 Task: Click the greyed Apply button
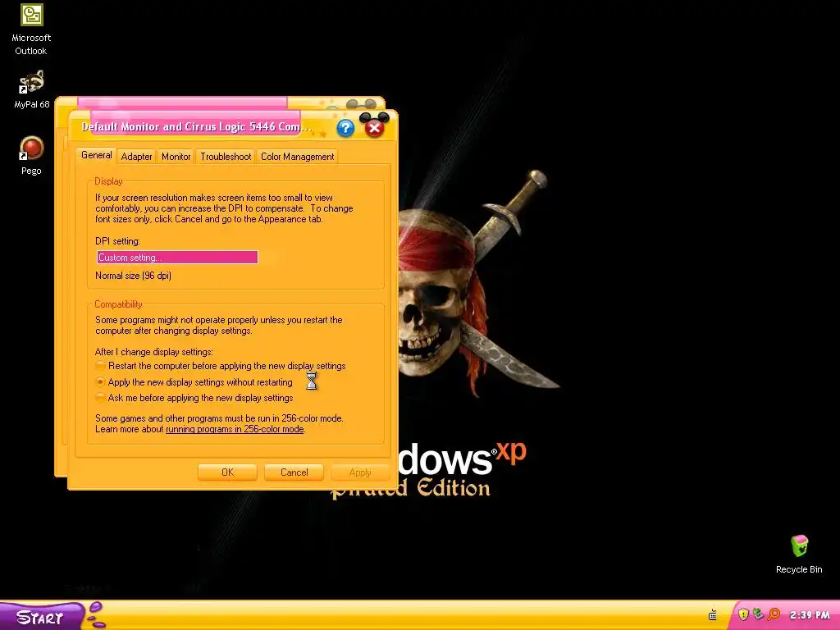pyautogui.click(x=360, y=472)
